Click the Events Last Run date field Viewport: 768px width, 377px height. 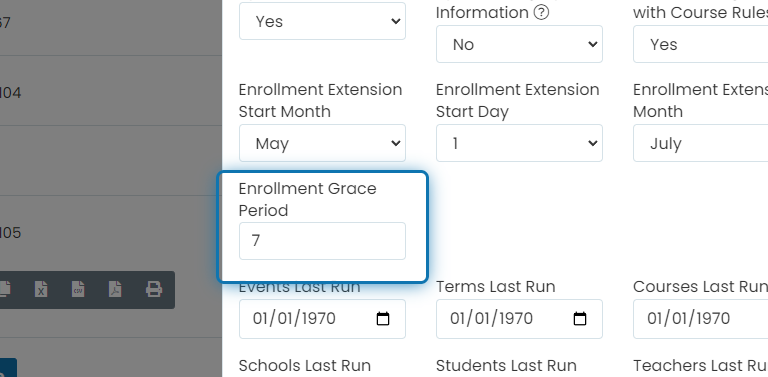point(322,319)
